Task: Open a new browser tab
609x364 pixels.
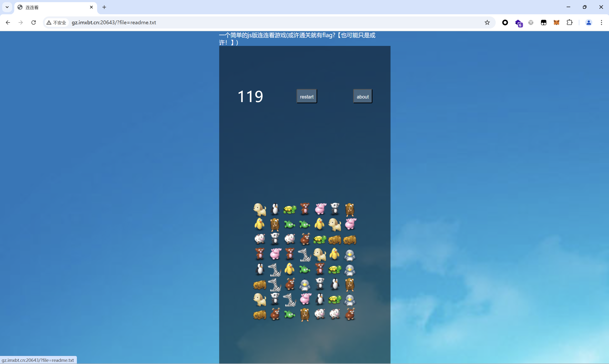Action: coord(104,7)
